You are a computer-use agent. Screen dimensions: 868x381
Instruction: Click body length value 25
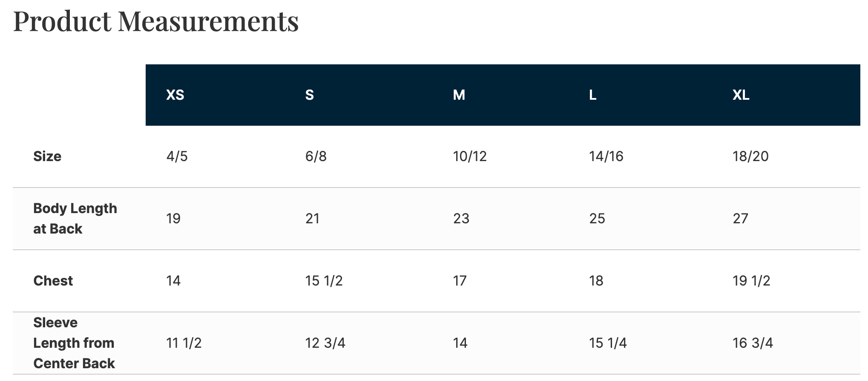(597, 219)
